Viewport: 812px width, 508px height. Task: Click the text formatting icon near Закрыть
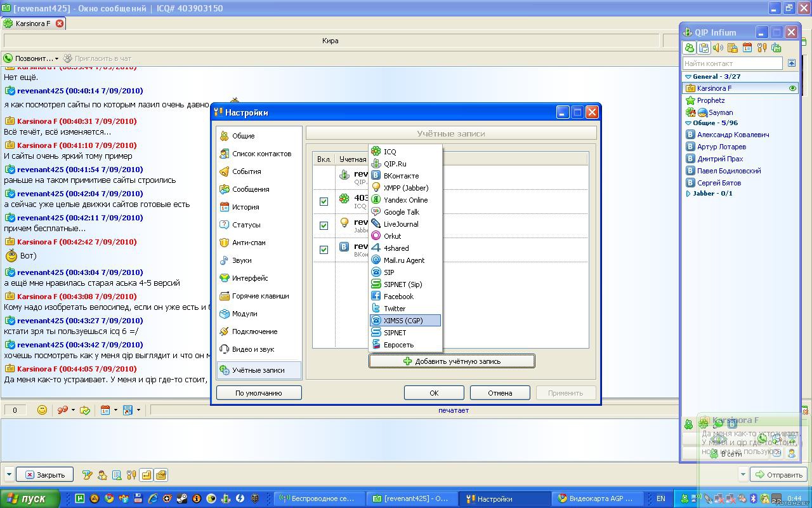click(88, 474)
